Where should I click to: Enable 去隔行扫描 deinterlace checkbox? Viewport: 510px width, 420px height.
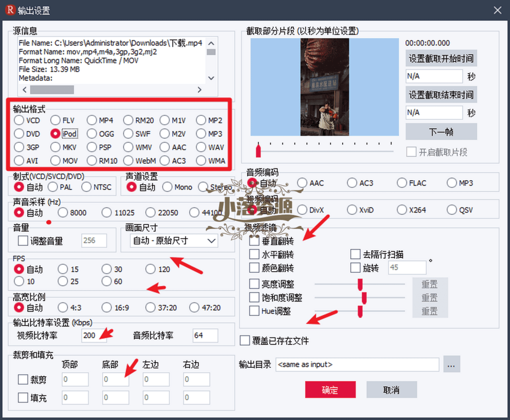click(355, 254)
